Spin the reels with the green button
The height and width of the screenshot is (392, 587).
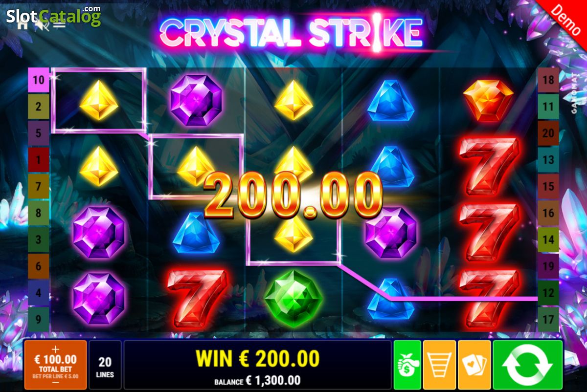point(528,365)
